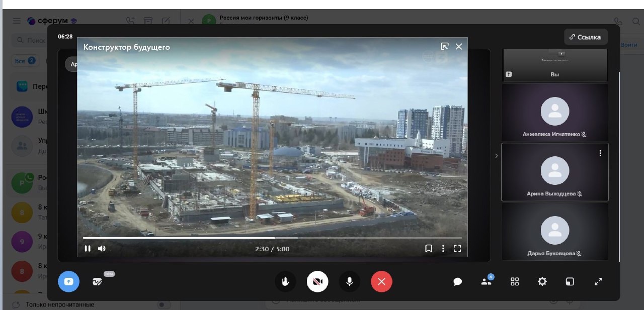Click the Сферум logo
The height and width of the screenshot is (310, 644).
click(x=52, y=21)
